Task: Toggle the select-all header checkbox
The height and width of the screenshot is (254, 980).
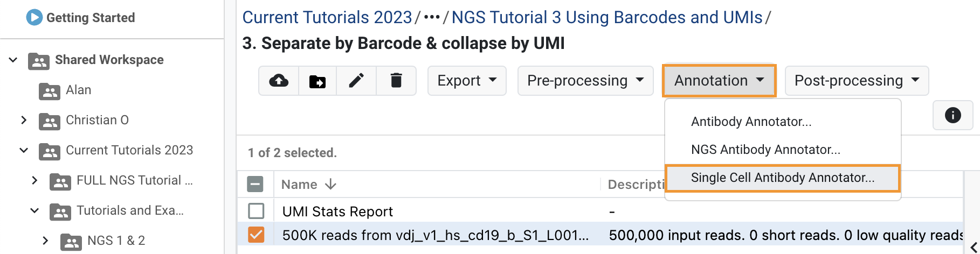Action: pyautogui.click(x=255, y=184)
